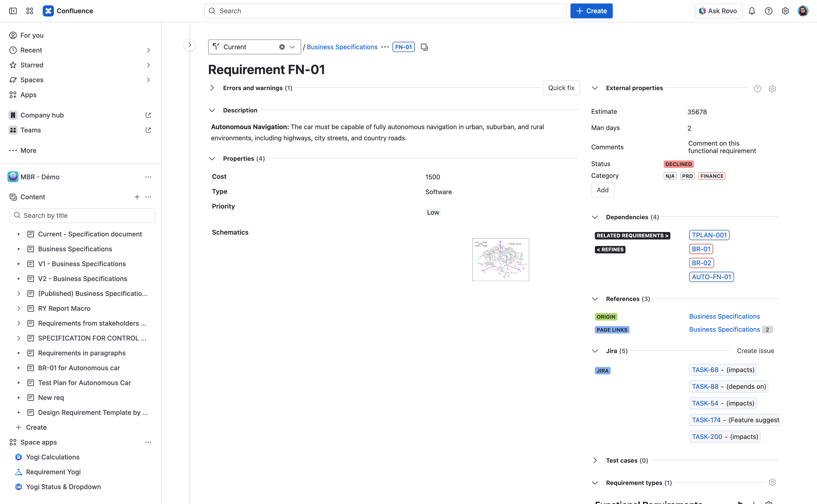Click the DECLINED status badge
Viewport: 817px width, 504px height.
678,164
